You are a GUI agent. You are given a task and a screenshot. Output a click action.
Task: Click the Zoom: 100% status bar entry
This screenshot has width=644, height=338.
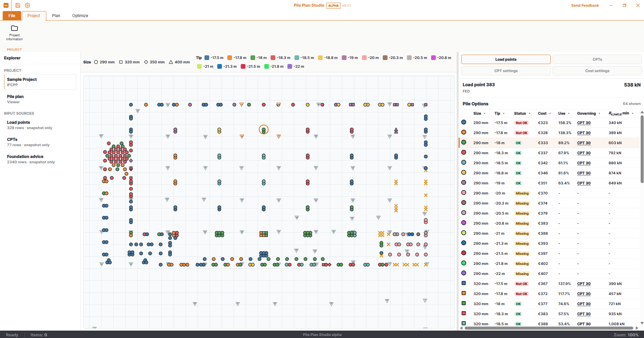pyautogui.click(x=626, y=335)
